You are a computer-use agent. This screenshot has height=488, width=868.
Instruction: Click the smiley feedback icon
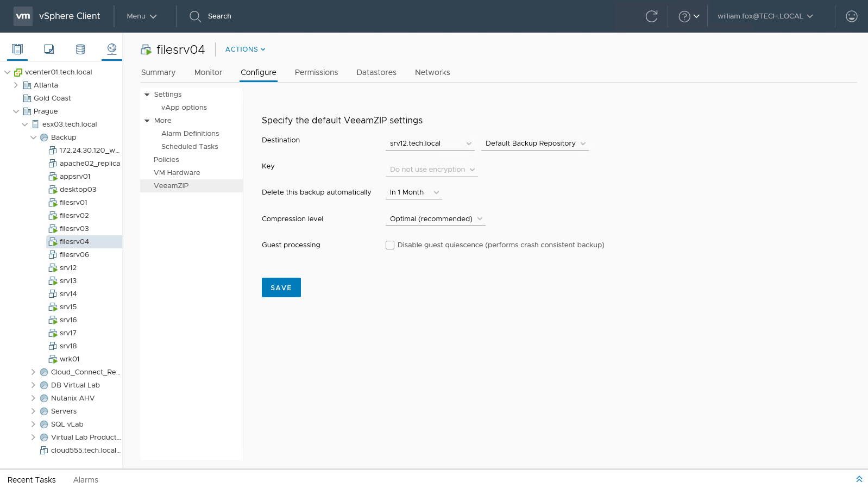851,16
